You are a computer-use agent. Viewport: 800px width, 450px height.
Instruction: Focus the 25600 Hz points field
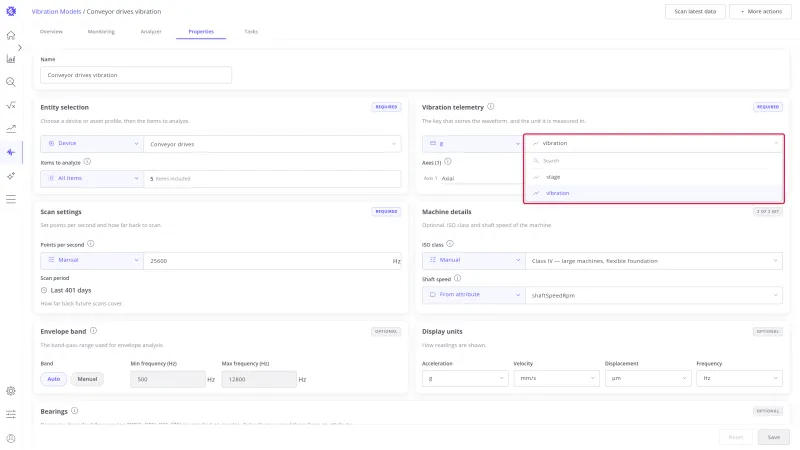click(272, 261)
